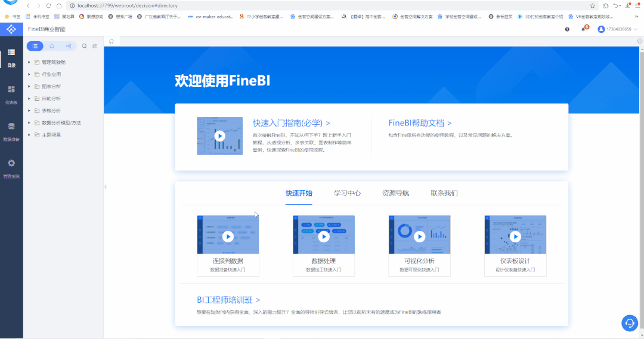Expand the 行业应用 folder arrow
This screenshot has width=644, height=339.
(29, 75)
